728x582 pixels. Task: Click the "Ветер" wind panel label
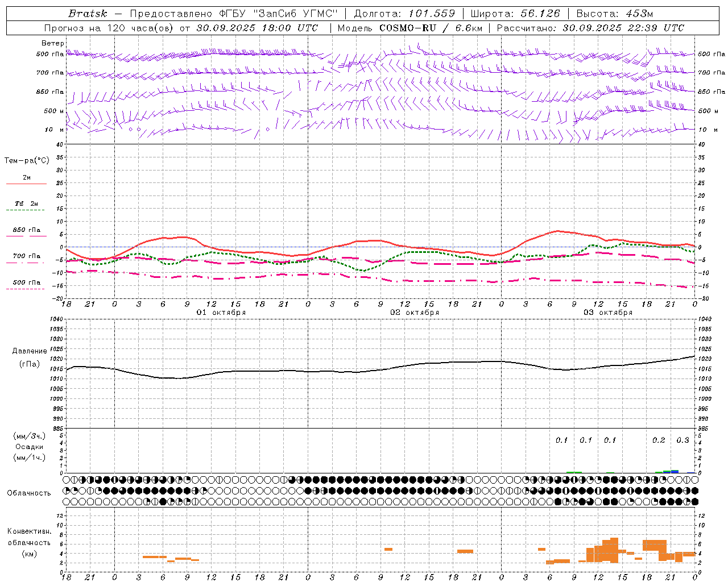(52, 44)
